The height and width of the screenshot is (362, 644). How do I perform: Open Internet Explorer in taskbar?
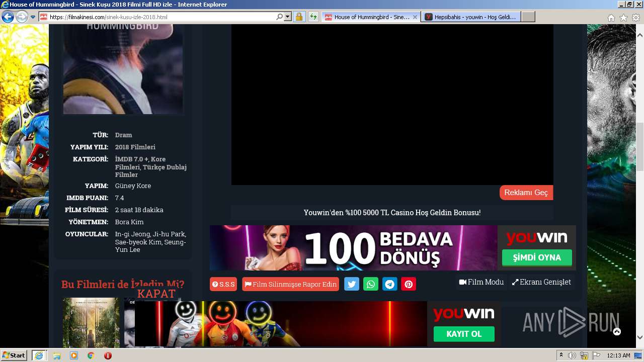[x=39, y=355]
